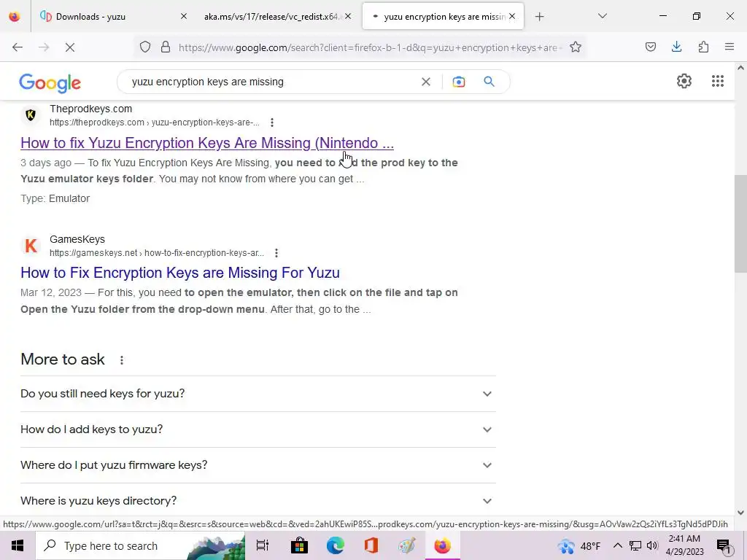The width and height of the screenshot is (747, 560).
Task: Open the Google apps grid
Action: (x=718, y=81)
